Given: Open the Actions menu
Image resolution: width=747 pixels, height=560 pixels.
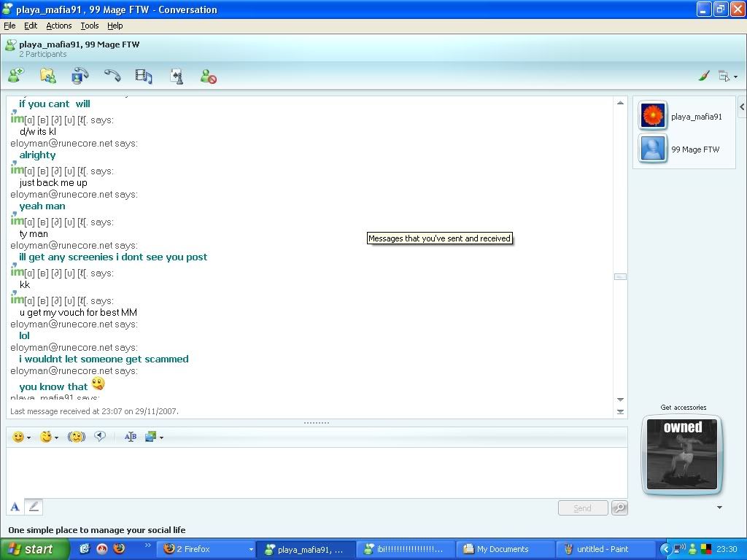Looking at the screenshot, I should coord(59,26).
